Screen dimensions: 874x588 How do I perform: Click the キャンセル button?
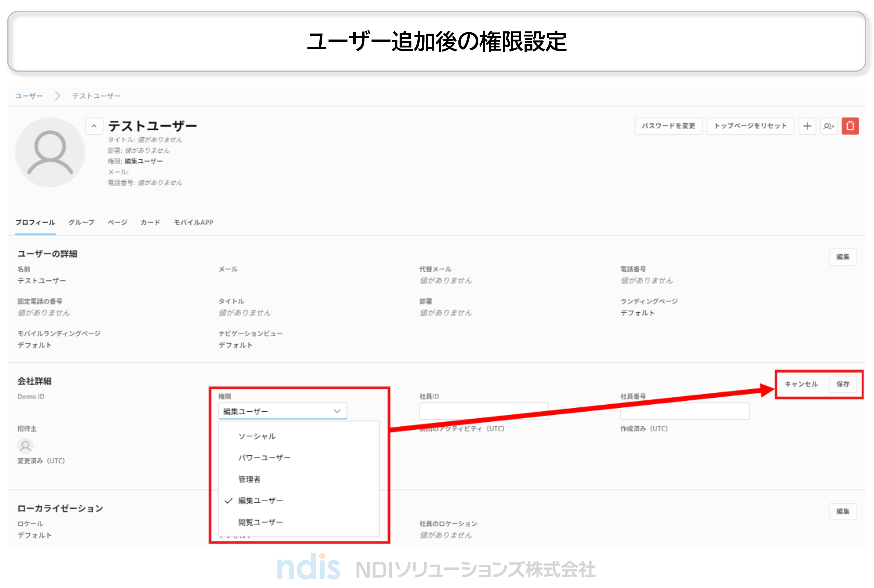(801, 384)
